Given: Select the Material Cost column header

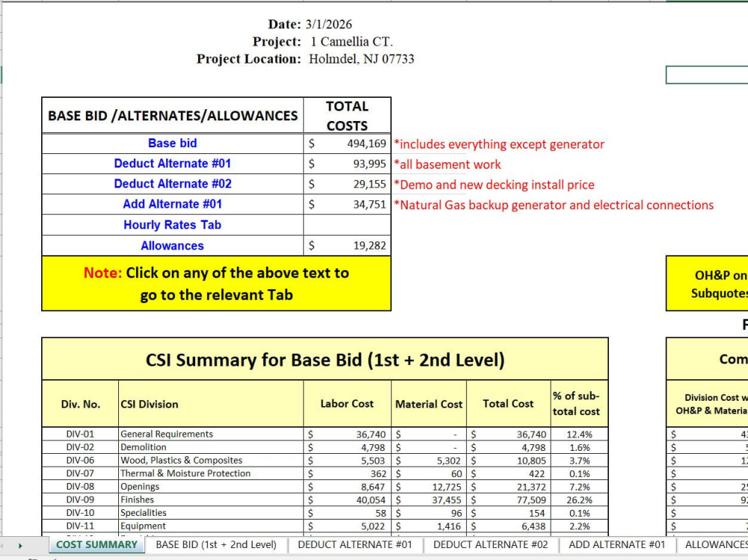Looking at the screenshot, I should point(429,404).
